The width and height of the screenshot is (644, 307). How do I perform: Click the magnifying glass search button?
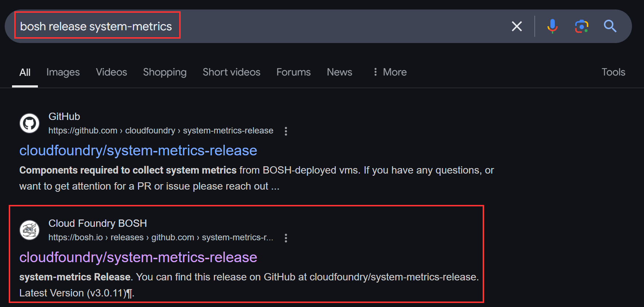610,26
